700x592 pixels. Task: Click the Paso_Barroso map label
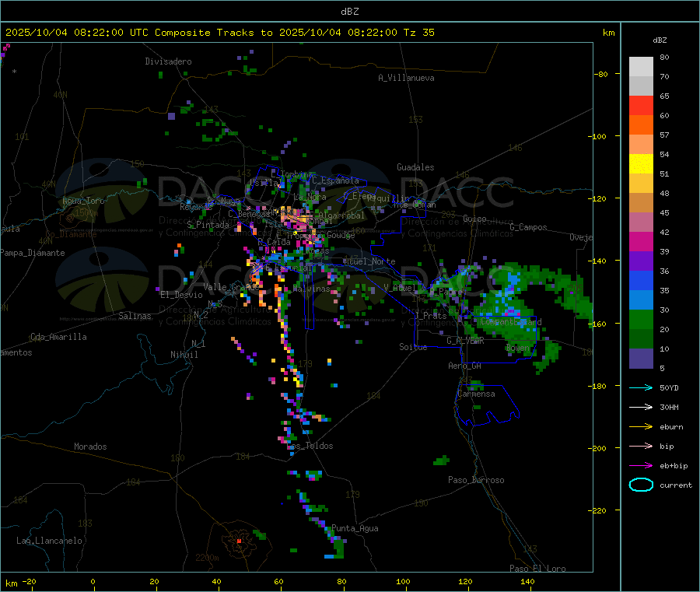click(476, 480)
